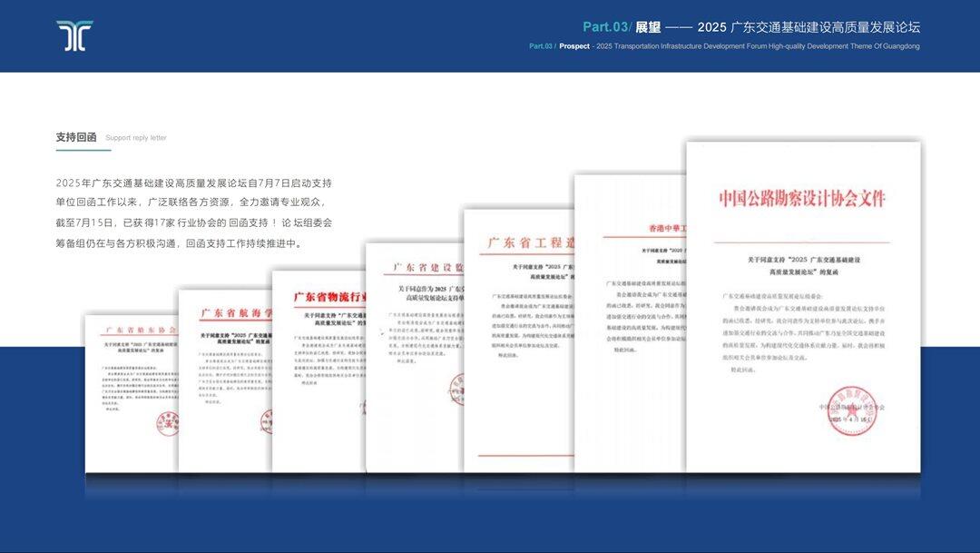Click the title '2025 广东交通基础建设高质量发展论坛'
Viewport: 980px width, 553px height.
point(808,27)
